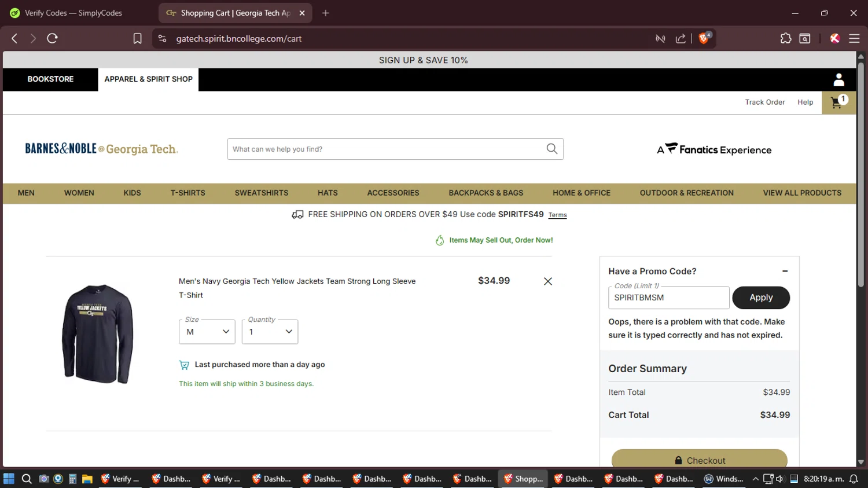Go back to previous page

pyautogui.click(x=14, y=38)
